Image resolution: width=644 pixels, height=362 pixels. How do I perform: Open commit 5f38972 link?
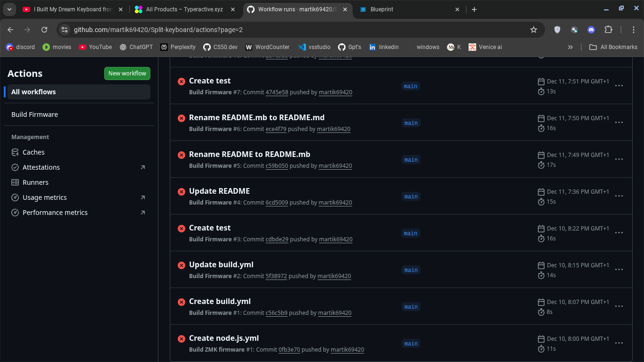point(276,276)
